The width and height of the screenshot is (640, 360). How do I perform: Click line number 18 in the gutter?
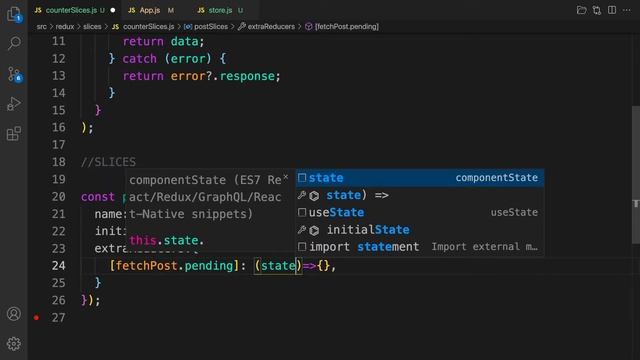point(58,162)
